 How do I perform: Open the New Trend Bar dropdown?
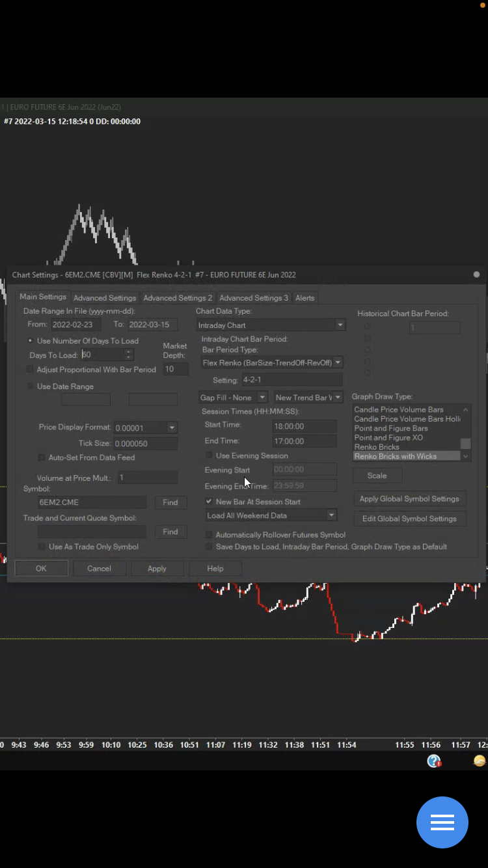click(x=338, y=398)
